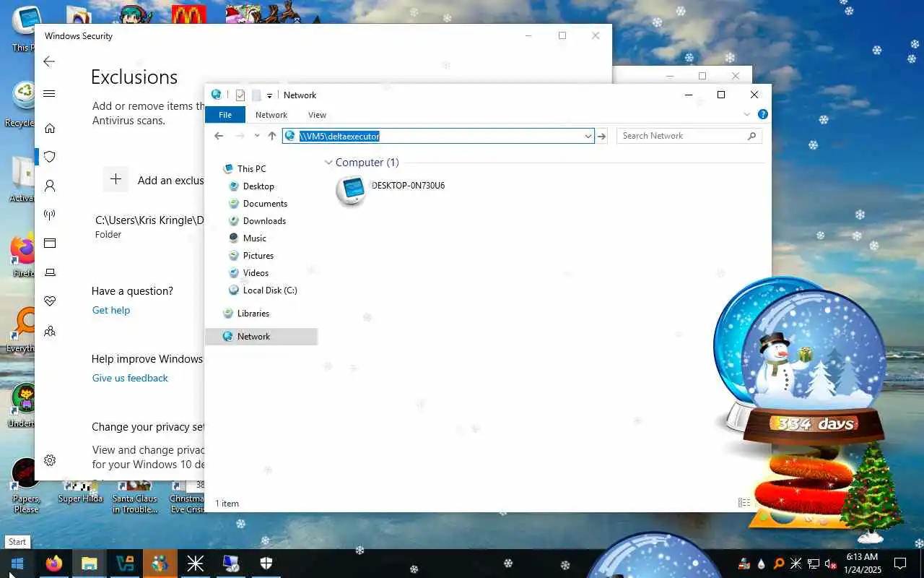Open Device performance & health heart icon
Image resolution: width=924 pixels, height=578 pixels.
pos(50,301)
